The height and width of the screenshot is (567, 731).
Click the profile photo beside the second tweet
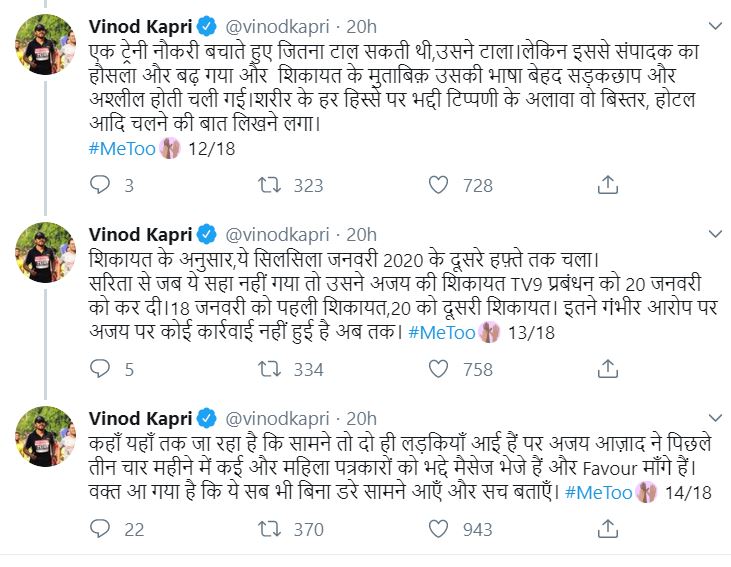pos(42,252)
